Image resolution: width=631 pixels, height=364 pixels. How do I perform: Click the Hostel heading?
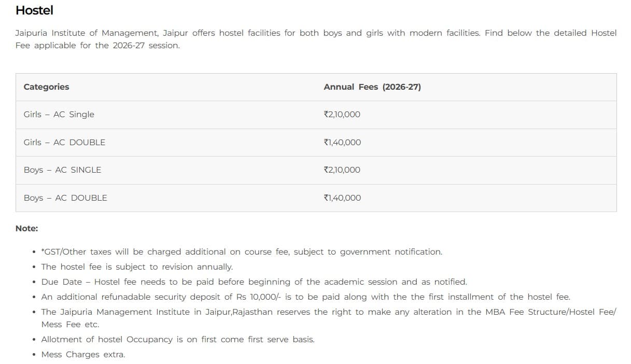coord(34,10)
